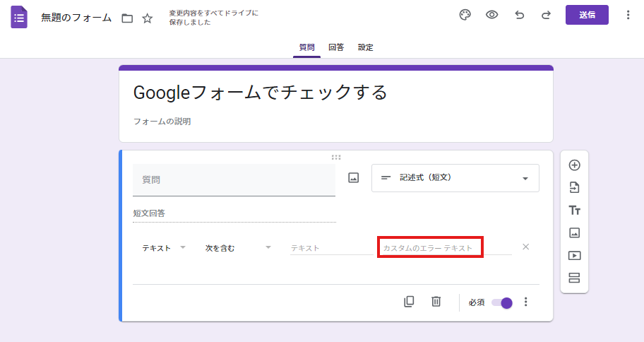Viewport: 644px width, 342px height.
Task: Open the question's more options menu
Action: [x=525, y=302]
